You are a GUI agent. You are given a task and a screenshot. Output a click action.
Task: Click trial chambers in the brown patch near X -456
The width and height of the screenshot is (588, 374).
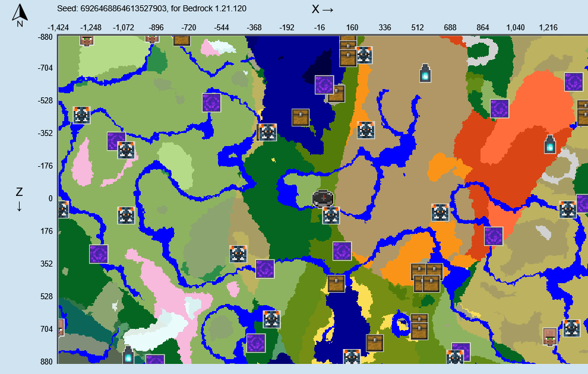coord(238,253)
